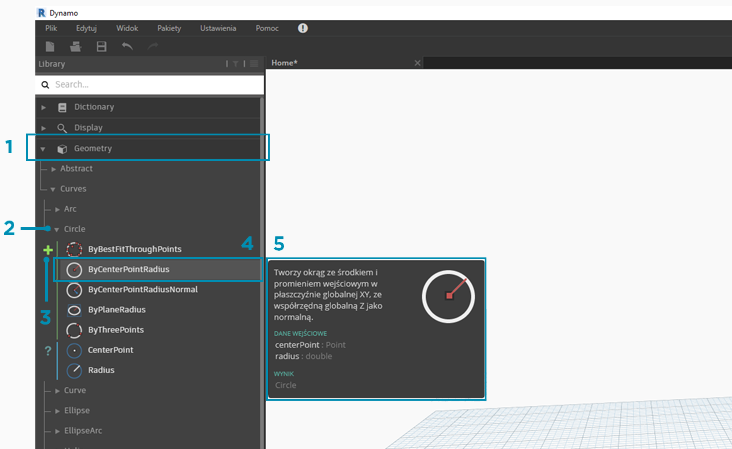Expand the EllipseArc group arrow

[57, 431]
